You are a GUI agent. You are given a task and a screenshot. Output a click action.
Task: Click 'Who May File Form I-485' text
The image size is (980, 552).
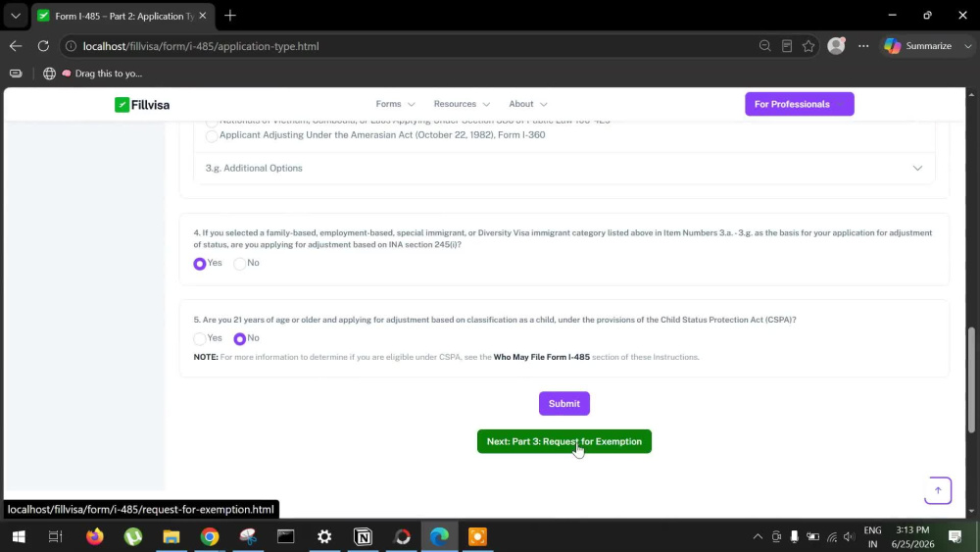[541, 357]
